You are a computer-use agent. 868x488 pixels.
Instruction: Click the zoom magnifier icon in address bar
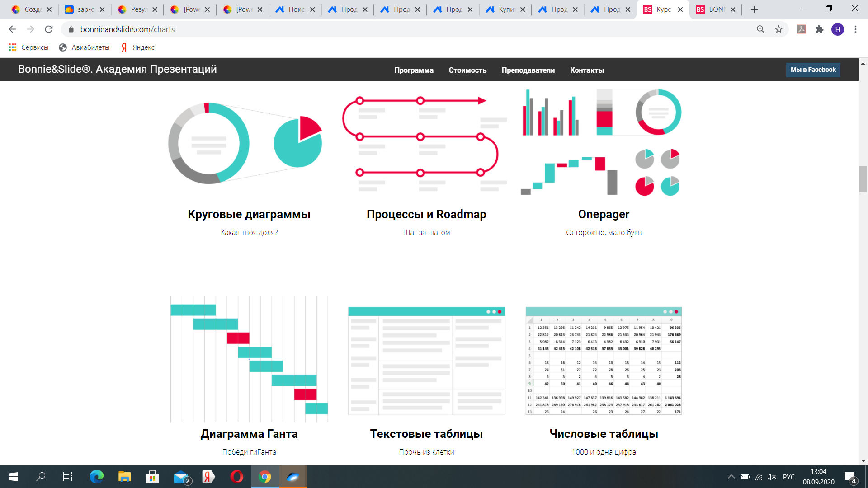pos(760,29)
